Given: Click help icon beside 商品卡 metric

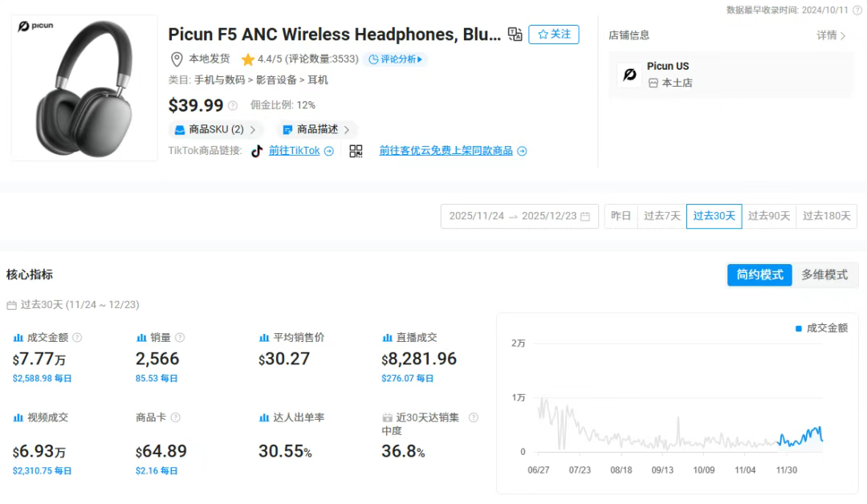Looking at the screenshot, I should pos(176,417).
